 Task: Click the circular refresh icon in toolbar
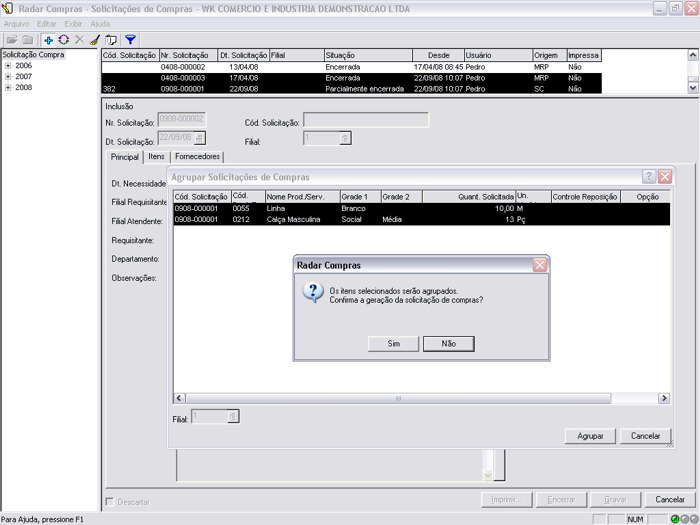[63, 39]
